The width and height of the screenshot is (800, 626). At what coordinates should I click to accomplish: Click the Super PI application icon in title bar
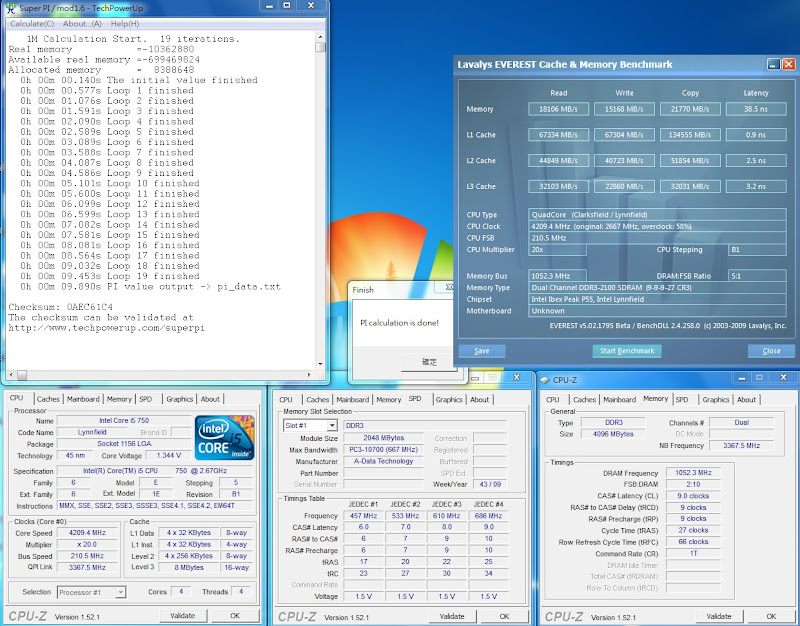(11, 8)
